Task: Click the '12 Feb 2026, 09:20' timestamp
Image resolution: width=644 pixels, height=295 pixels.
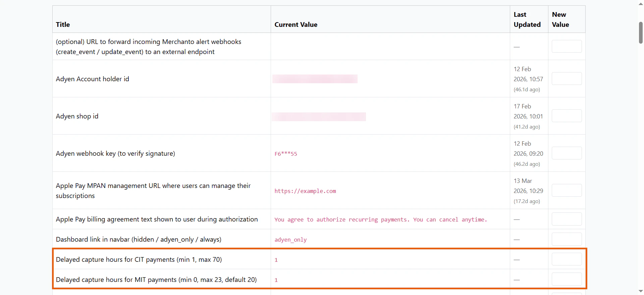Action: 528,148
